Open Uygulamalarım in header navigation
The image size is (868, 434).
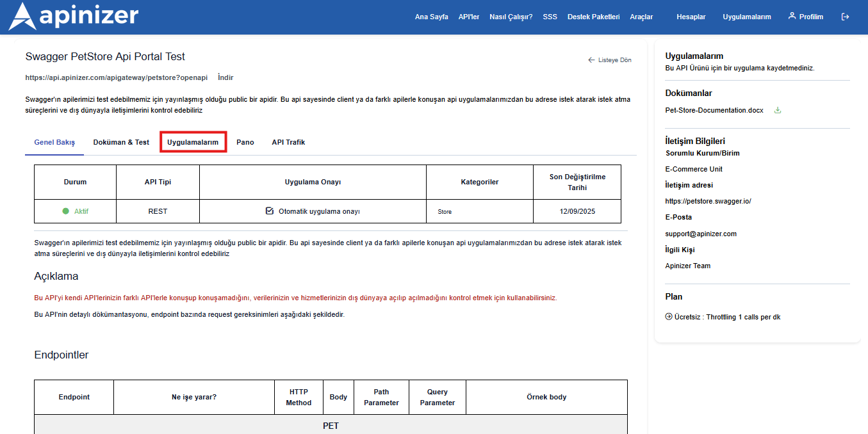click(x=747, y=17)
